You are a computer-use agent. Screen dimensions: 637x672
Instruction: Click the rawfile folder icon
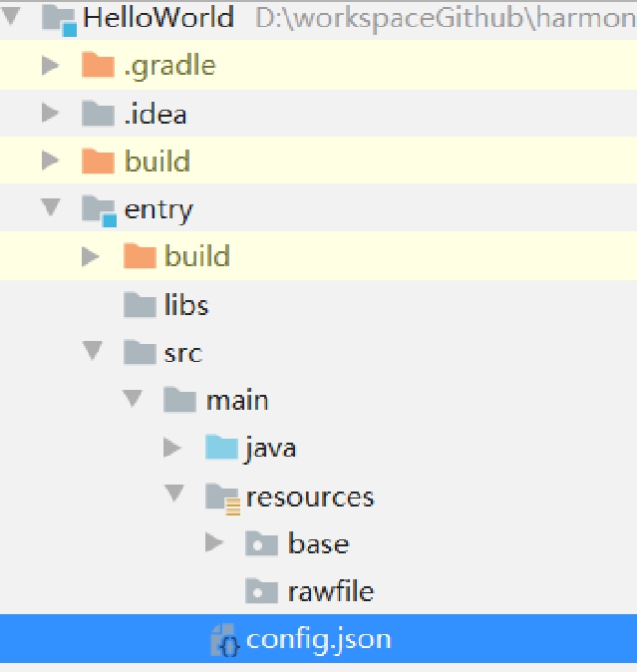pos(261,591)
